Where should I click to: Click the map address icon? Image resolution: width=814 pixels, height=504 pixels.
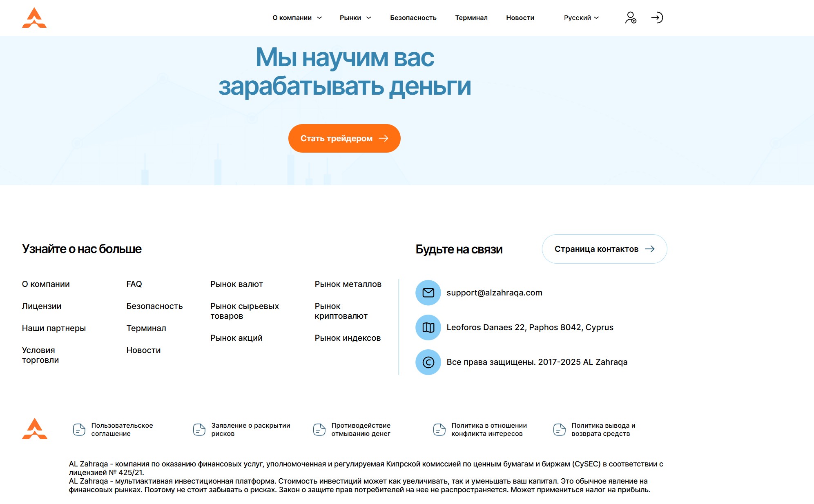tap(428, 327)
